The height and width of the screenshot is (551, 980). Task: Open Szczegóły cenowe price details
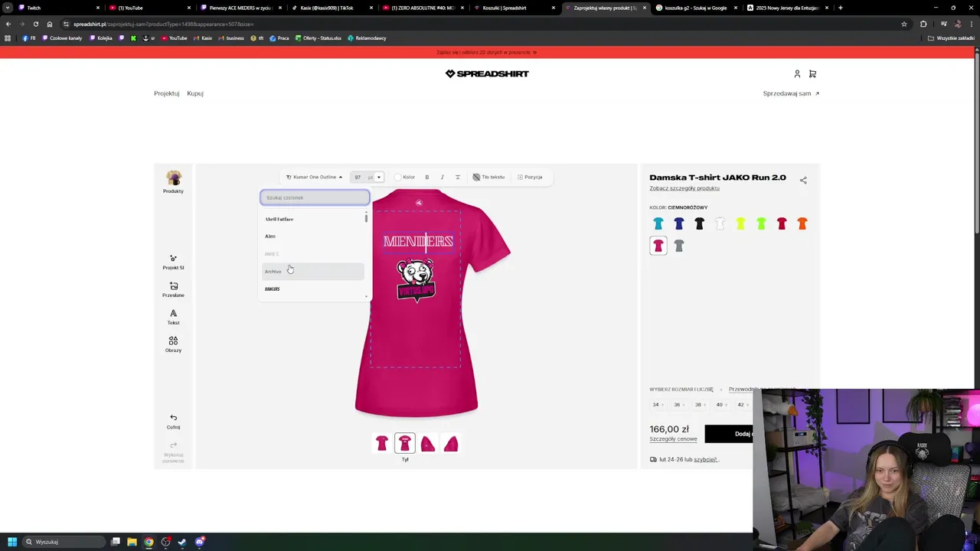tap(673, 439)
